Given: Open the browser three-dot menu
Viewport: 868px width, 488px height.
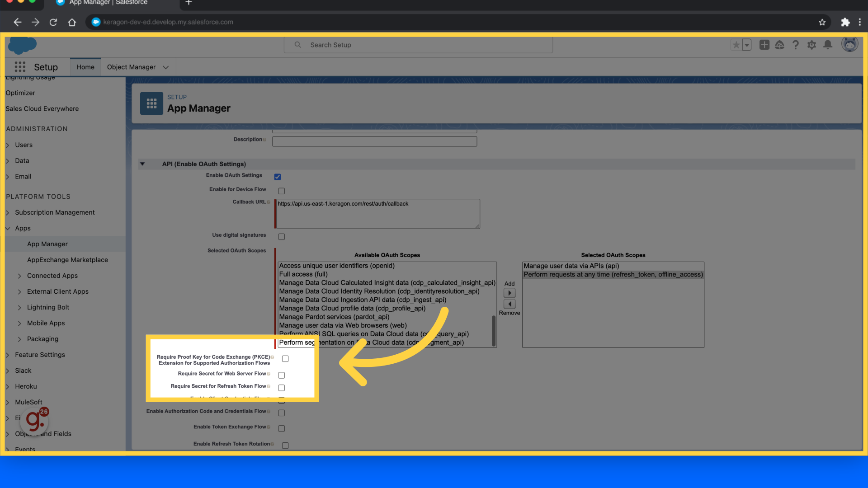Looking at the screenshot, I should coord(860,22).
